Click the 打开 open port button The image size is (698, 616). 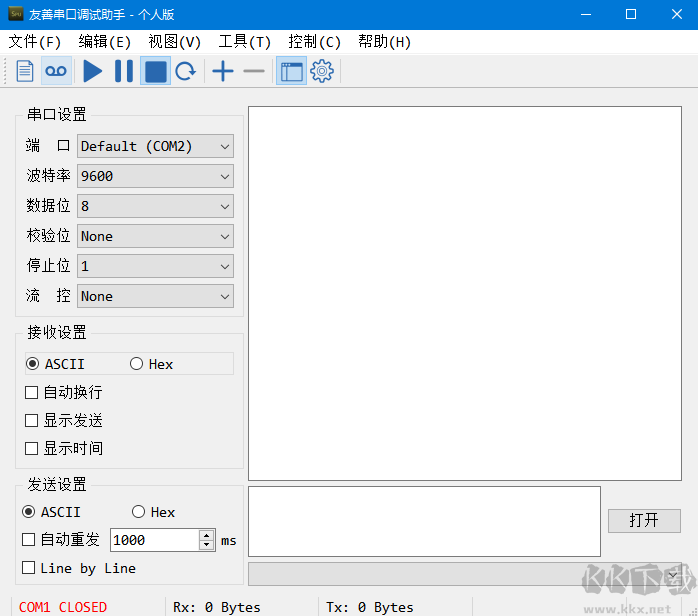point(644,520)
